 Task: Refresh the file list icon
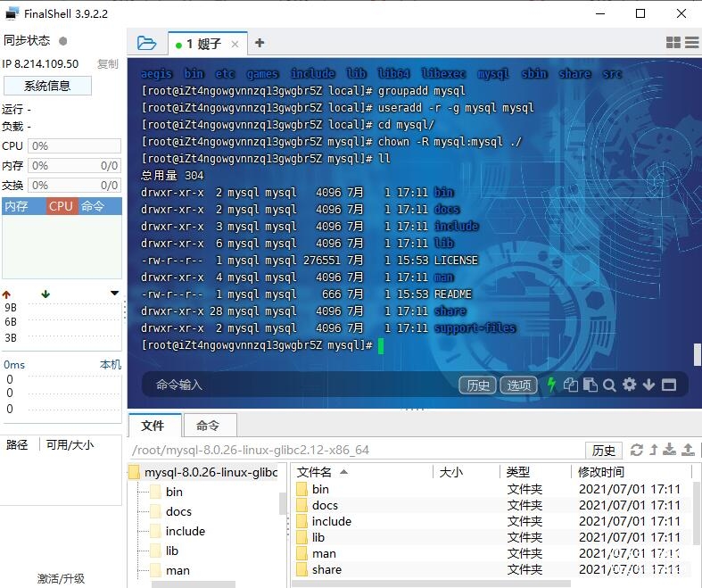[x=637, y=450]
